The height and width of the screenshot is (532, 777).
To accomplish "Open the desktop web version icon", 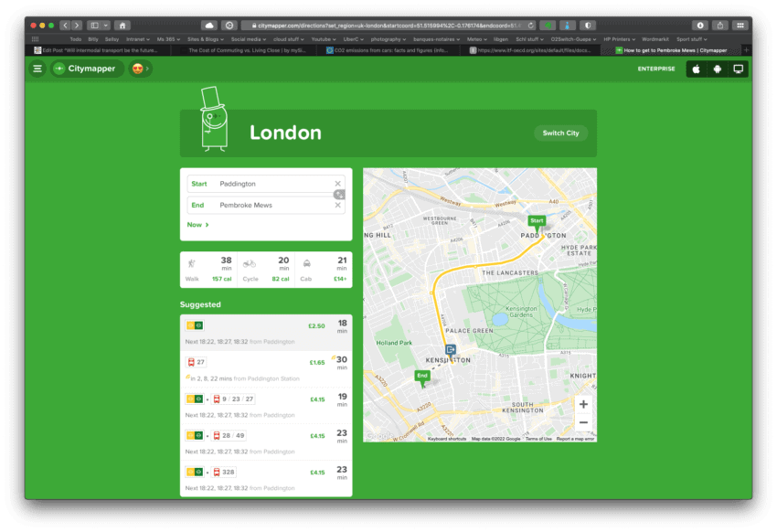I will (738, 69).
